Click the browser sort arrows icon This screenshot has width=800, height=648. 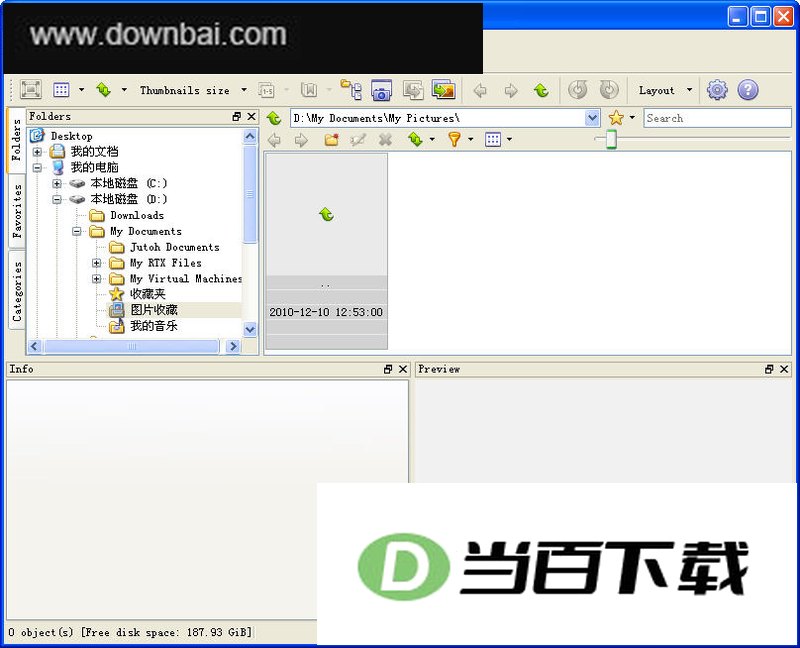point(415,139)
